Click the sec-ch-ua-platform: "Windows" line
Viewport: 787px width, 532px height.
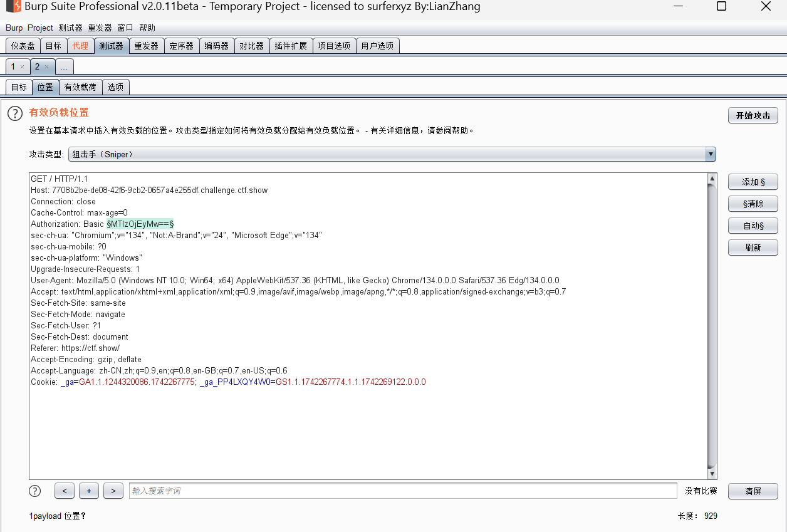click(86, 258)
